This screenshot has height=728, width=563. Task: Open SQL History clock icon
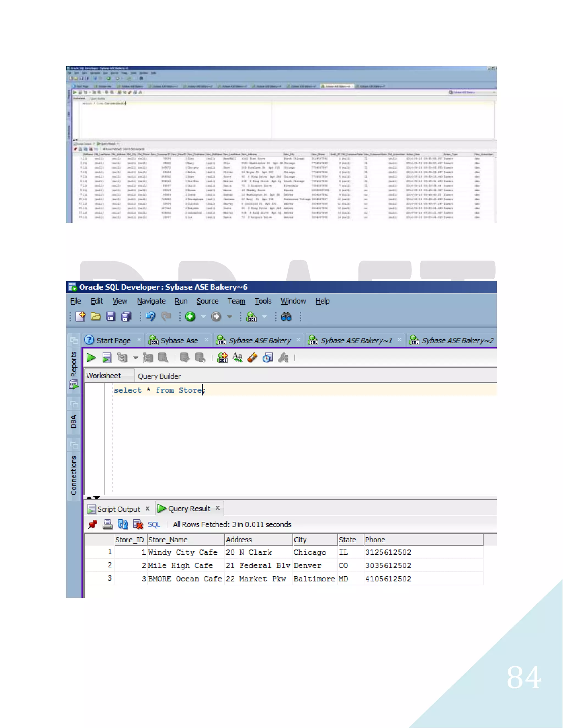click(267, 358)
